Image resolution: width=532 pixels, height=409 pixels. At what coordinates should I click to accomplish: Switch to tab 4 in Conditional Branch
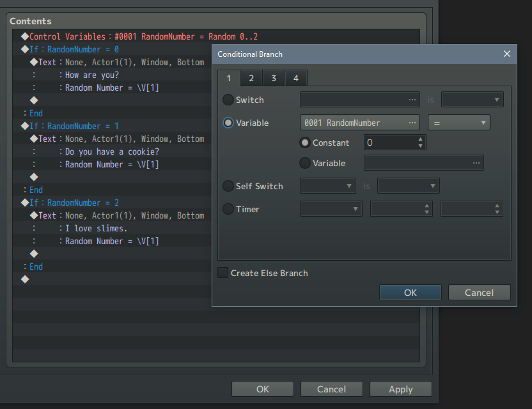pyautogui.click(x=296, y=79)
